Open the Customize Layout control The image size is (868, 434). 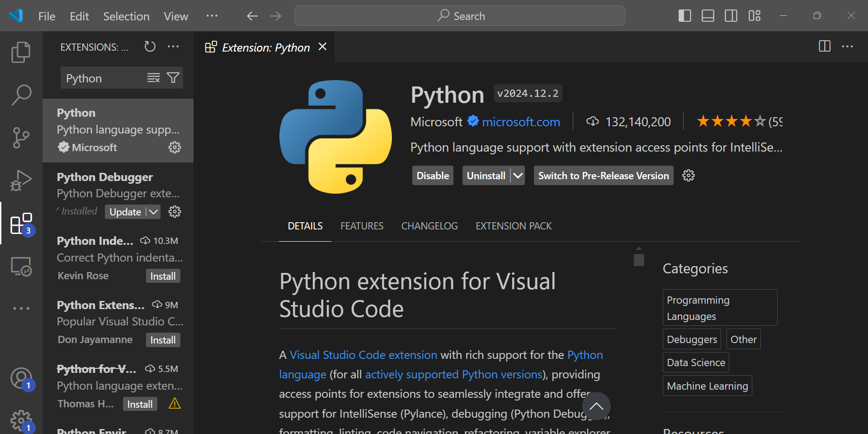coord(754,15)
